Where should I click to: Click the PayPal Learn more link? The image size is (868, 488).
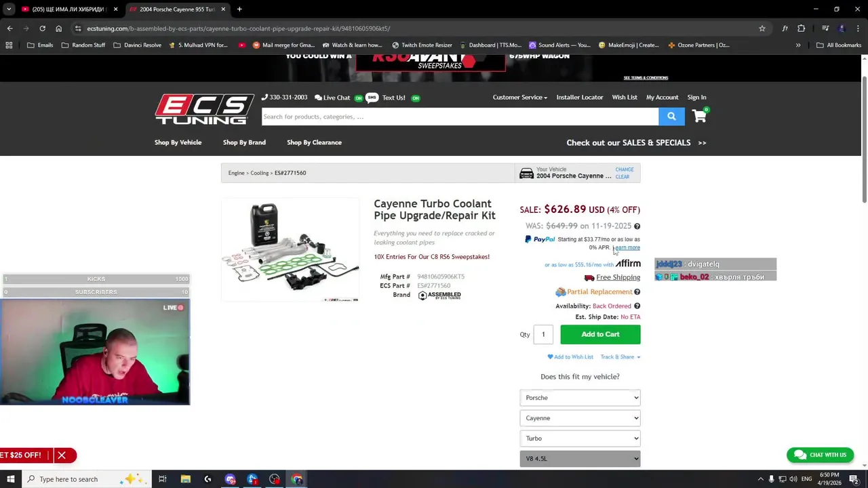click(x=627, y=248)
